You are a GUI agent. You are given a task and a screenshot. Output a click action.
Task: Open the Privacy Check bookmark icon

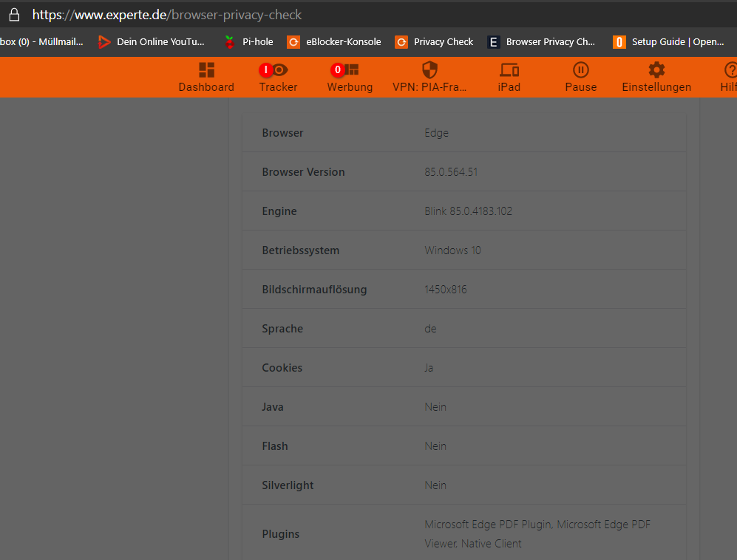401,42
